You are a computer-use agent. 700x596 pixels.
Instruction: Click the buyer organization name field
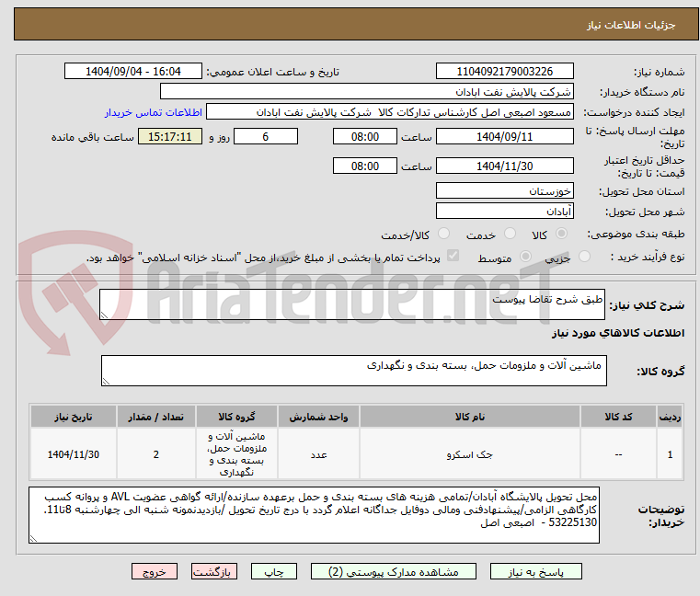pos(366,92)
